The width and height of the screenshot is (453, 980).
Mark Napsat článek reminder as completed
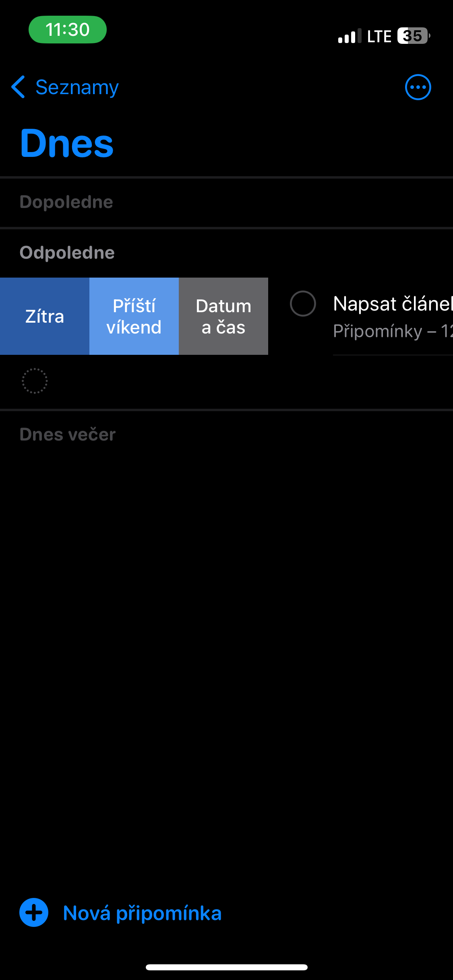click(x=303, y=303)
